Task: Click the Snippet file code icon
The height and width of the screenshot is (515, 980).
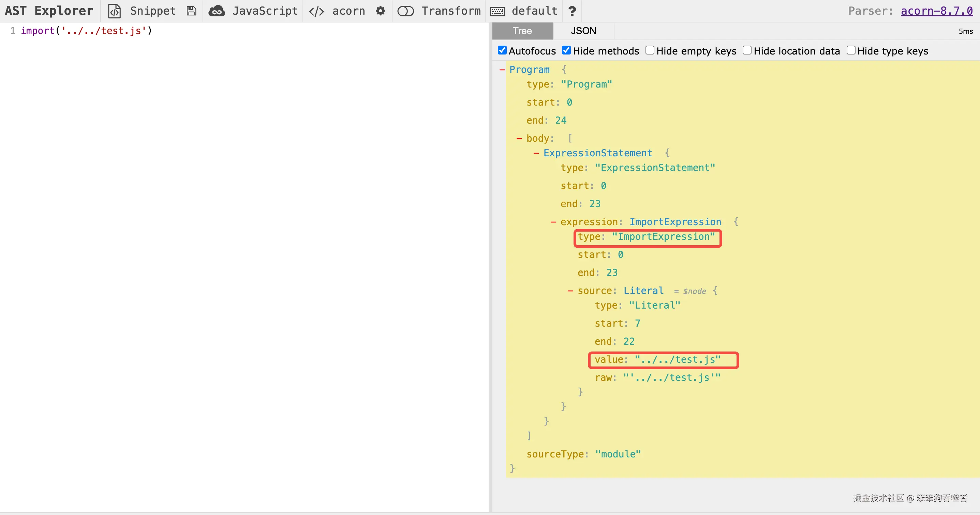Action: tap(114, 11)
